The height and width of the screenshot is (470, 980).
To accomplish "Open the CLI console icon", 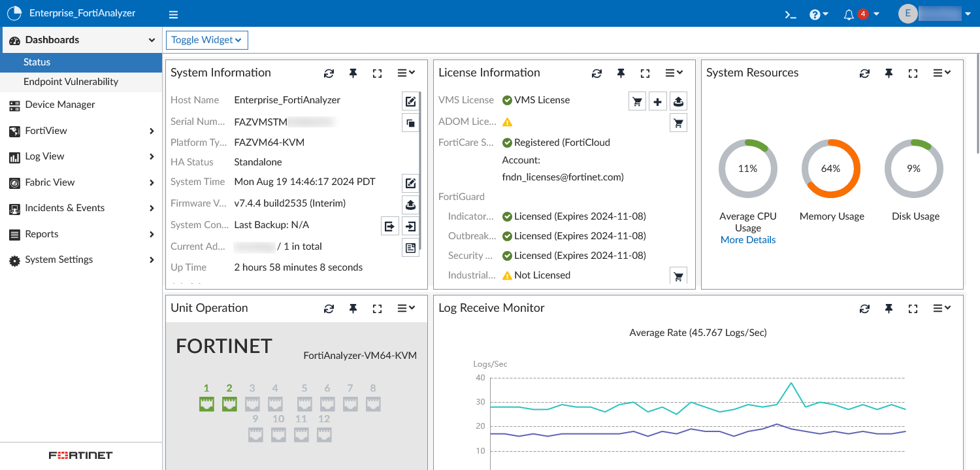I will click(x=791, y=14).
